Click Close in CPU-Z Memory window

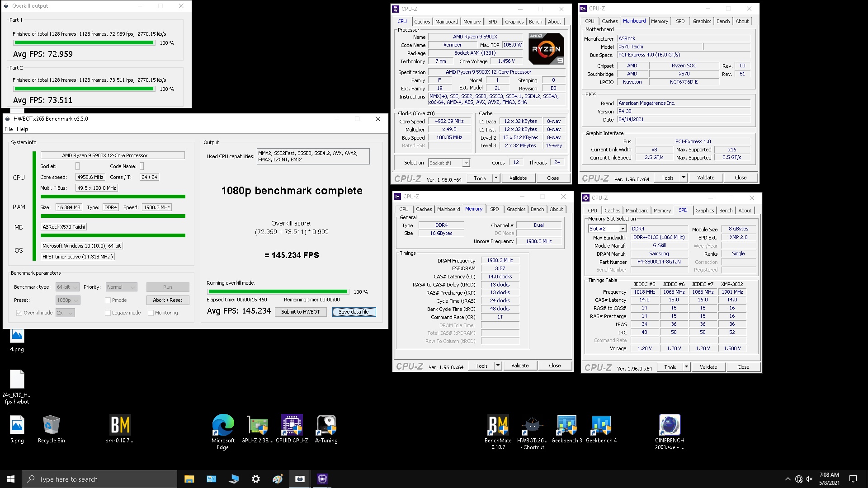tap(555, 366)
